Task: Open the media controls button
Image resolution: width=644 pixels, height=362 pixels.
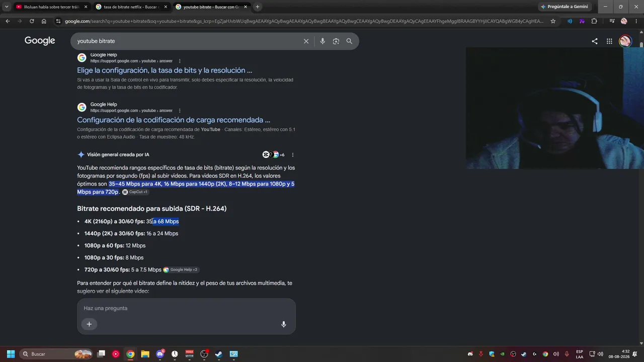Action: [612, 21]
